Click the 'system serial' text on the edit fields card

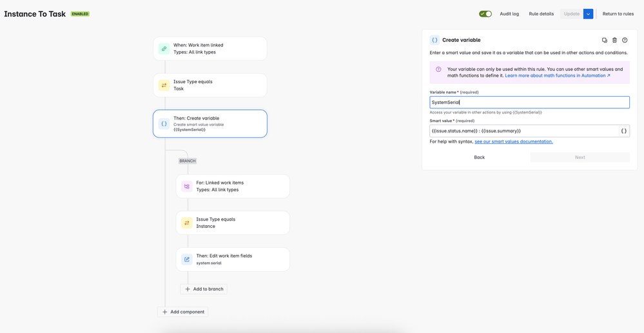[x=209, y=263]
